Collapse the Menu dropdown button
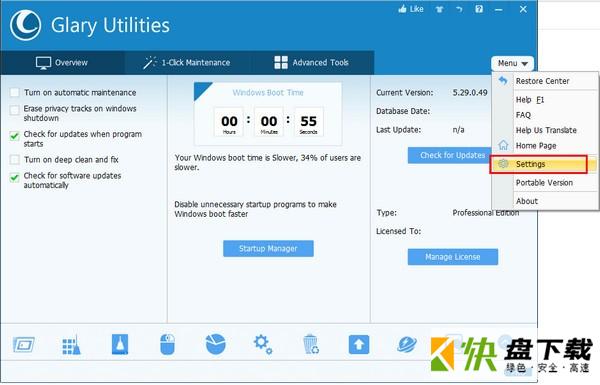The width and height of the screenshot is (600, 385). [x=512, y=63]
